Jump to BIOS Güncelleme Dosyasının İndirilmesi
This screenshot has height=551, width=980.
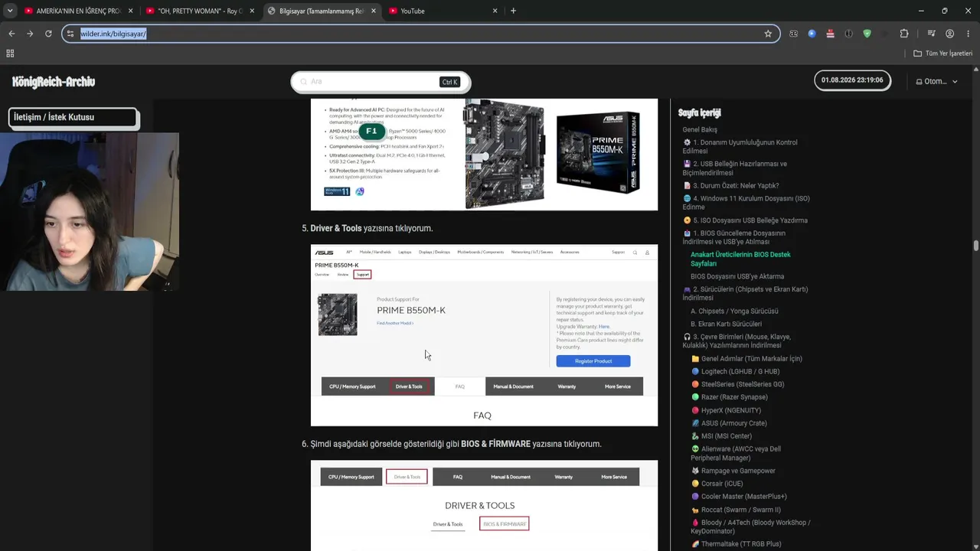734,237
